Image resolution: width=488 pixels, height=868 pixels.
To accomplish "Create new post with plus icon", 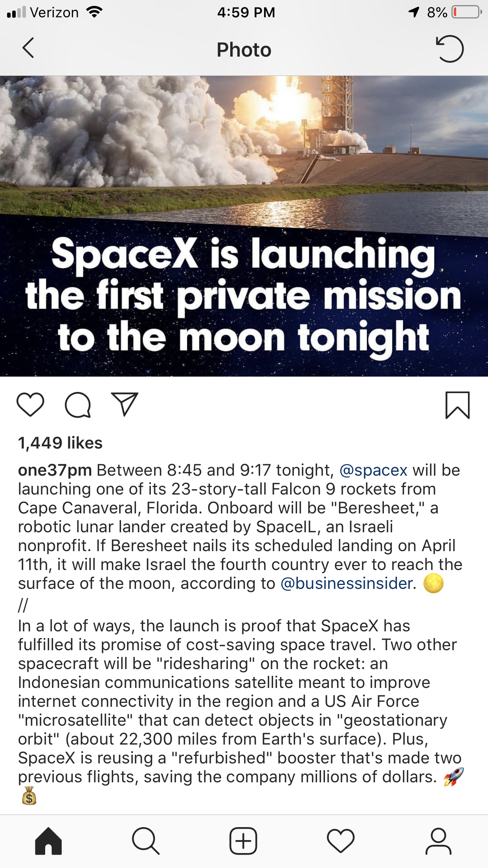I will (x=243, y=841).
